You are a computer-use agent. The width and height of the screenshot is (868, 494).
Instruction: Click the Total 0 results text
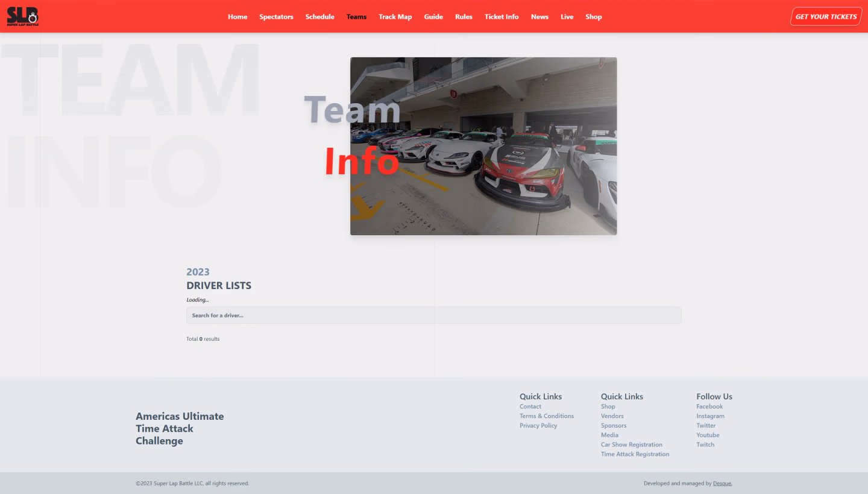pyautogui.click(x=203, y=339)
